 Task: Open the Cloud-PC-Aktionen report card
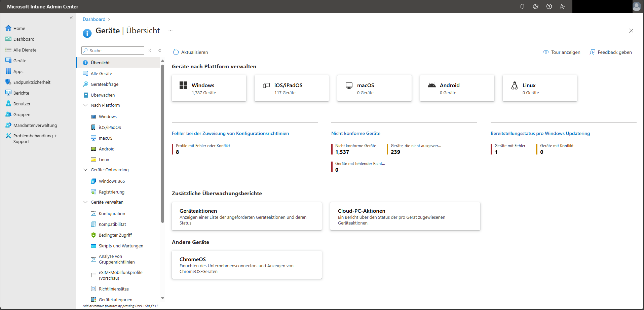pos(405,216)
